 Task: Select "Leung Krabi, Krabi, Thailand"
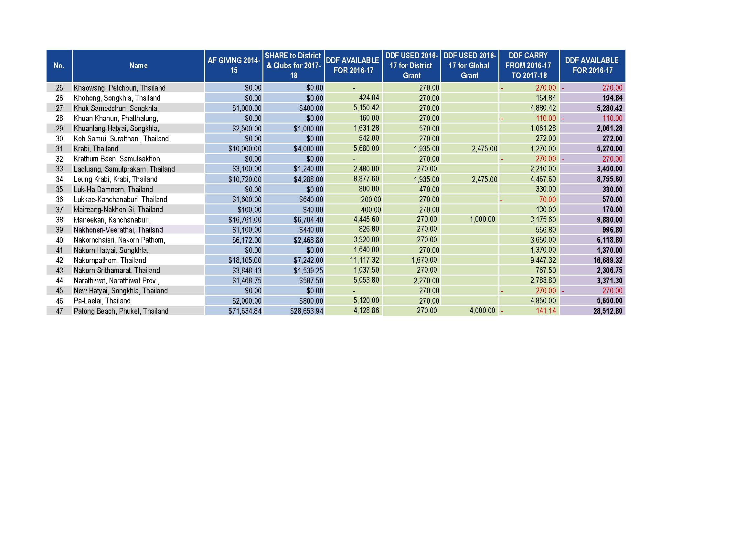115,179
